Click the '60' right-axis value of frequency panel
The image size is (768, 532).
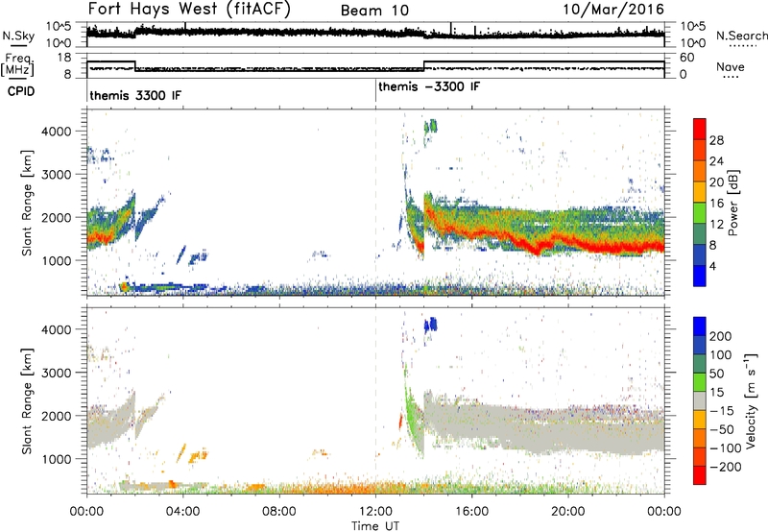(687, 58)
